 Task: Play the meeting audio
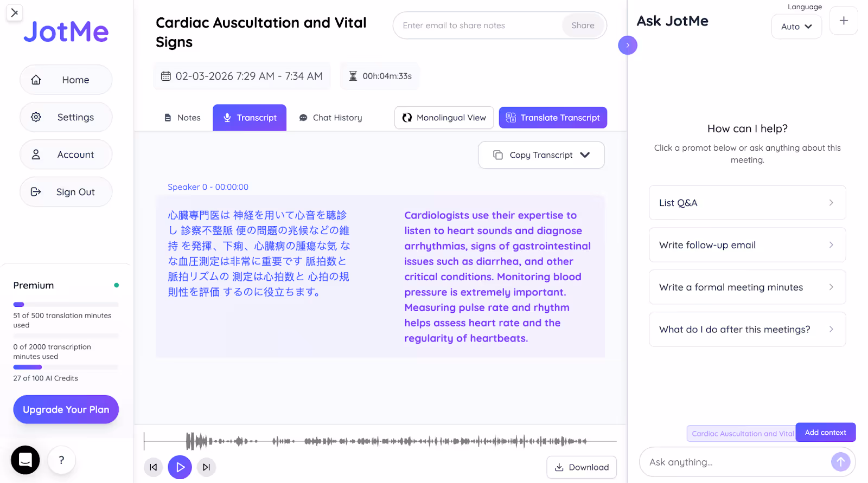[x=180, y=467]
